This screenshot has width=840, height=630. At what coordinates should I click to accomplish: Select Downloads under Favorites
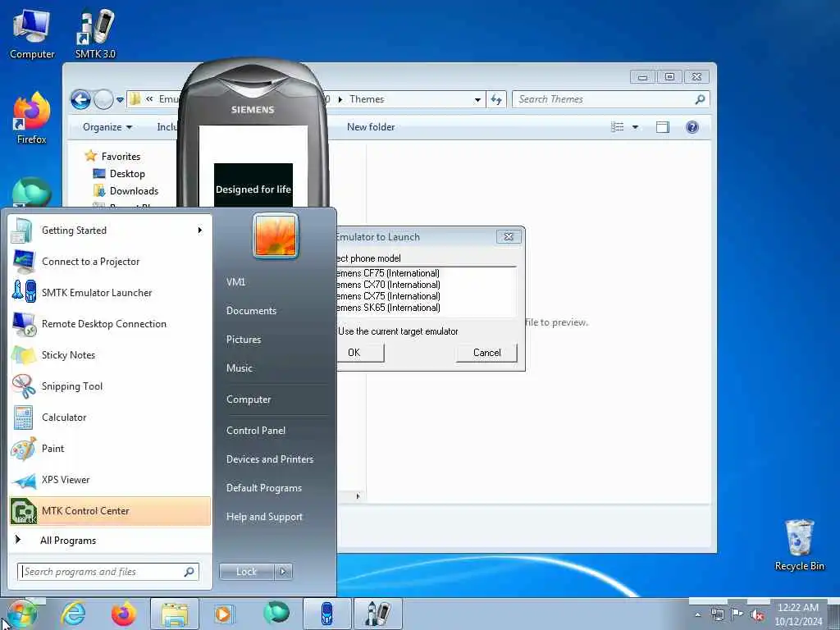pyautogui.click(x=134, y=190)
